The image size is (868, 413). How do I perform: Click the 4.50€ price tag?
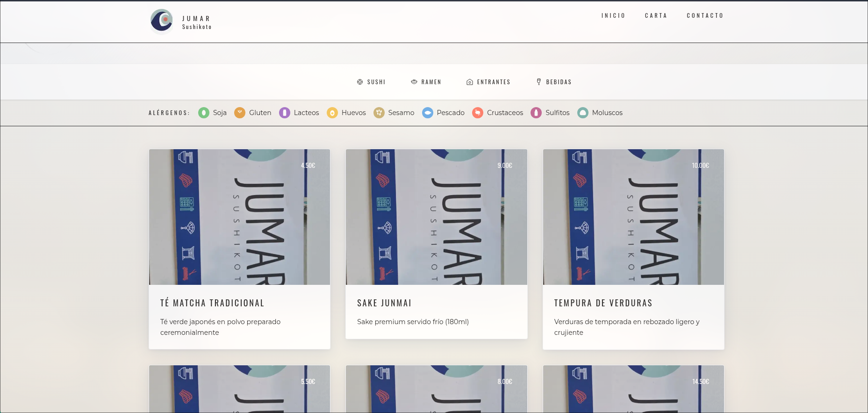point(308,166)
